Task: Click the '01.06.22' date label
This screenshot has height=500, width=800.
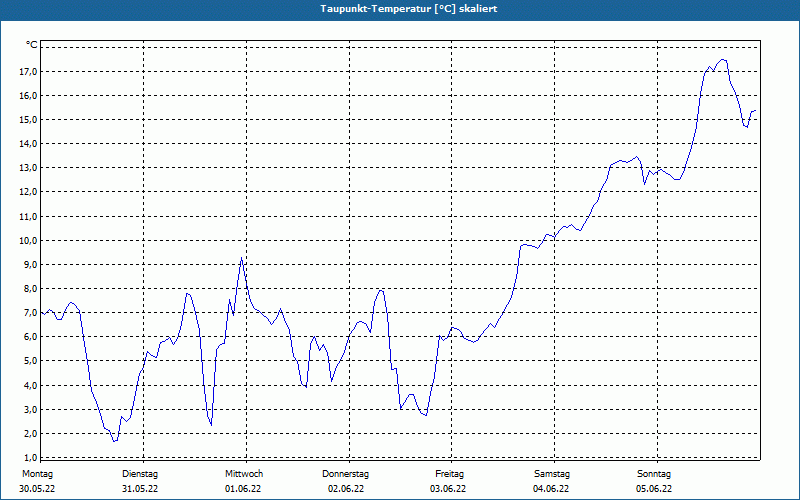Action: (243, 489)
